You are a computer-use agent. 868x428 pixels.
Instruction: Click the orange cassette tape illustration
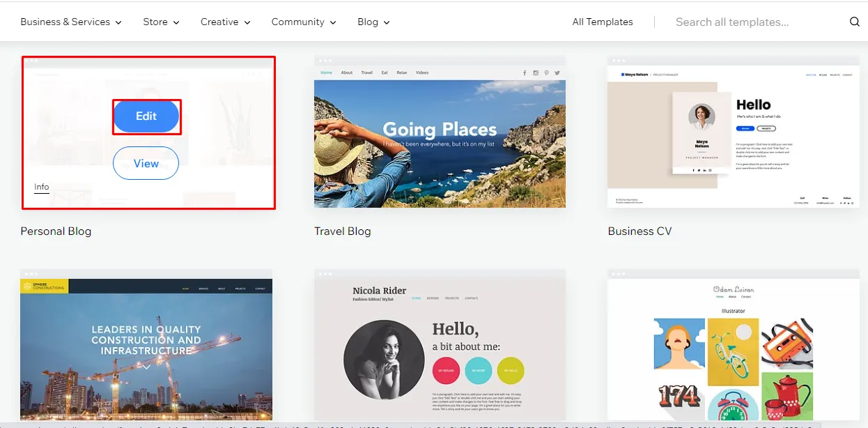[788, 342]
